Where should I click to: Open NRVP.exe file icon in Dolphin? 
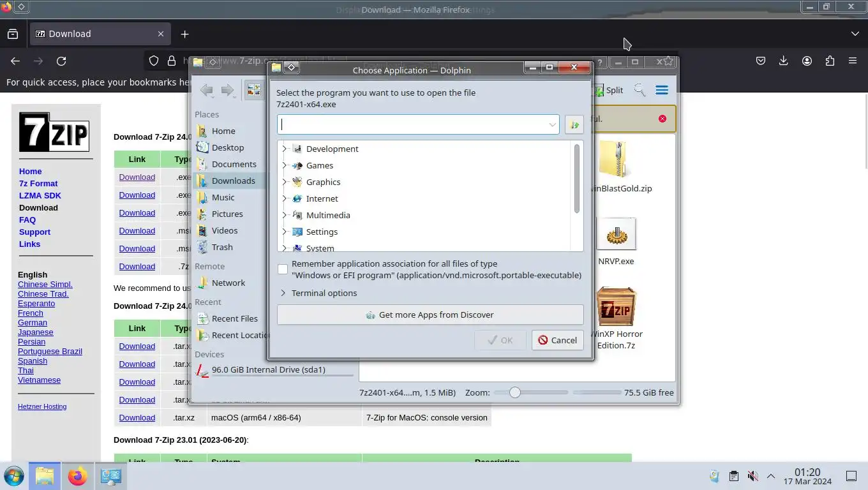616,234
